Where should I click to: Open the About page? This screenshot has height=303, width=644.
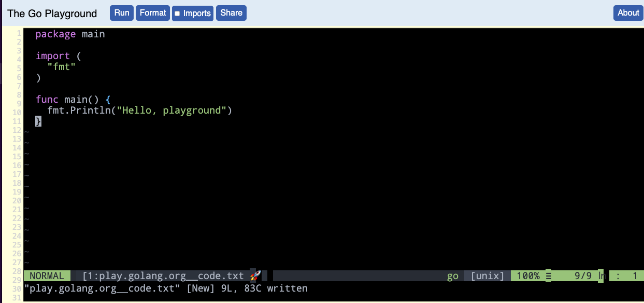pyautogui.click(x=628, y=13)
